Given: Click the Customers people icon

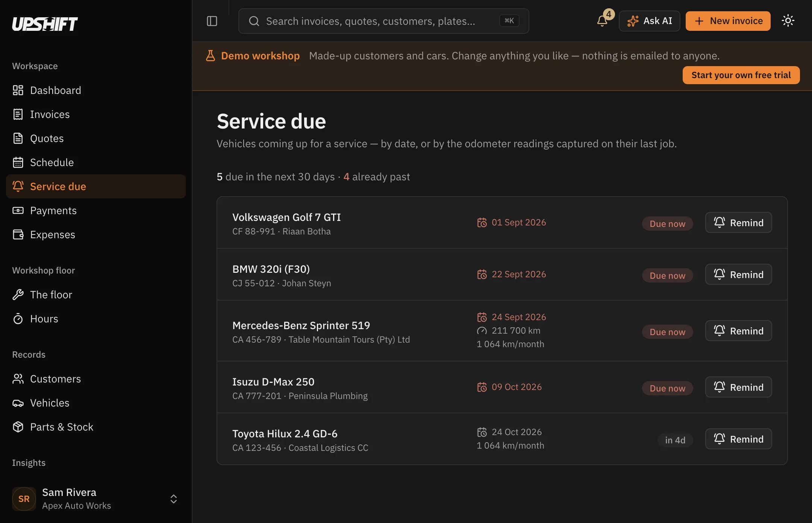Looking at the screenshot, I should pyautogui.click(x=18, y=379).
